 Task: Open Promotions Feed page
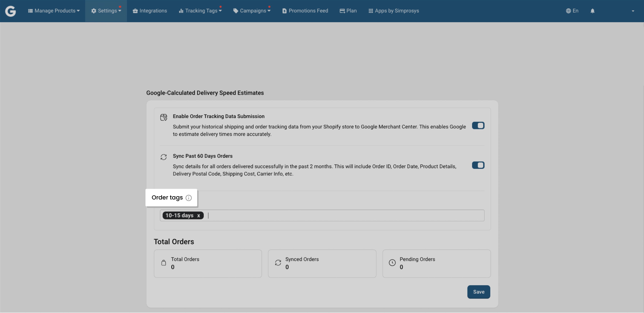305,11
